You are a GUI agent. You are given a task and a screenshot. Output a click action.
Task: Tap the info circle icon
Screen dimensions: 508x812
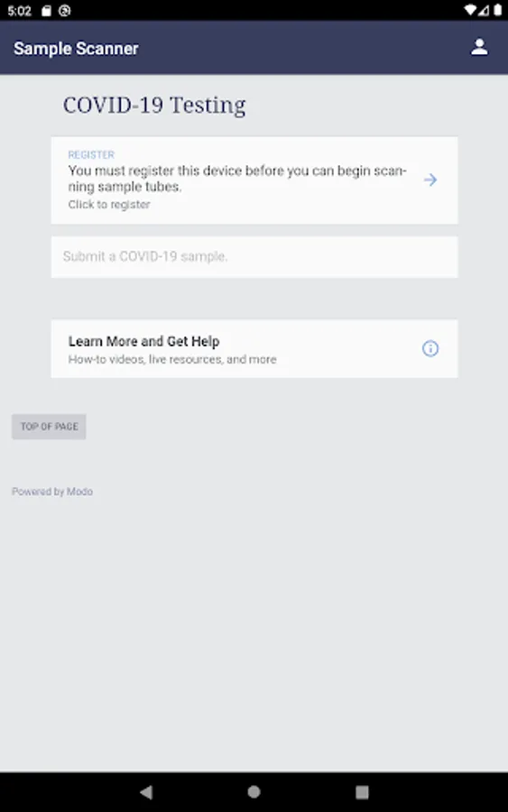[430, 348]
